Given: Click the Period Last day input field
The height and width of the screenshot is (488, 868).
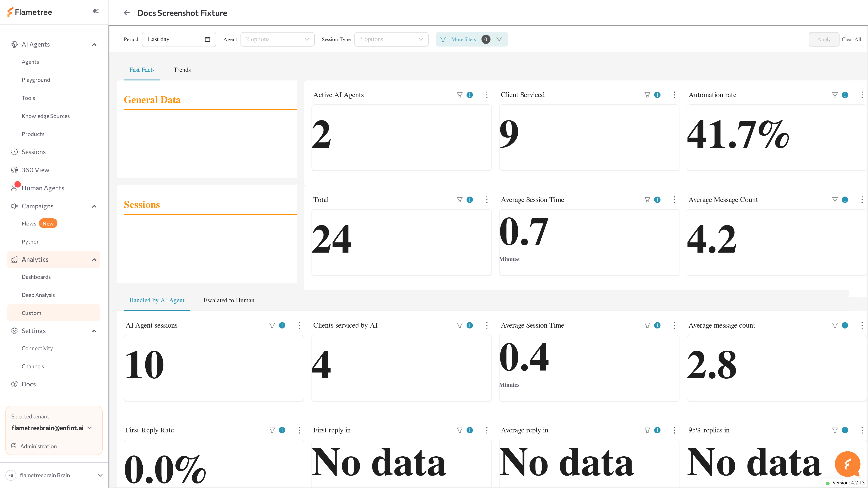Looking at the screenshot, I should pyautogui.click(x=179, y=39).
